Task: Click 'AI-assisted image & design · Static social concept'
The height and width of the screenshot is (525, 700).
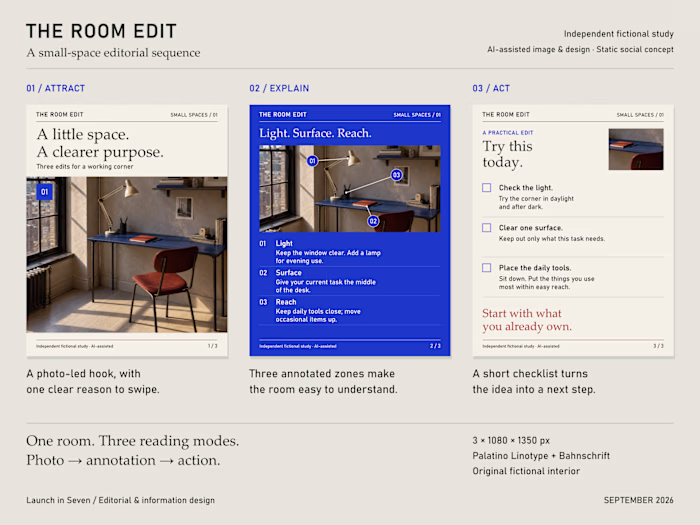Action: click(x=580, y=50)
